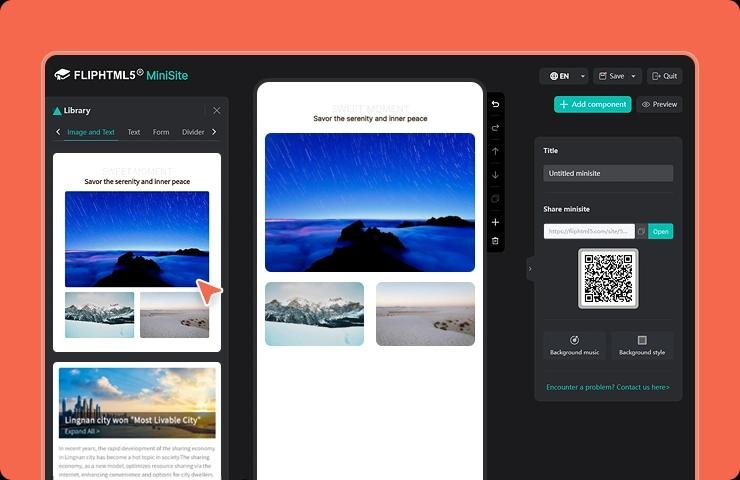Click the plus icon in the vertical toolbar

pyautogui.click(x=495, y=222)
